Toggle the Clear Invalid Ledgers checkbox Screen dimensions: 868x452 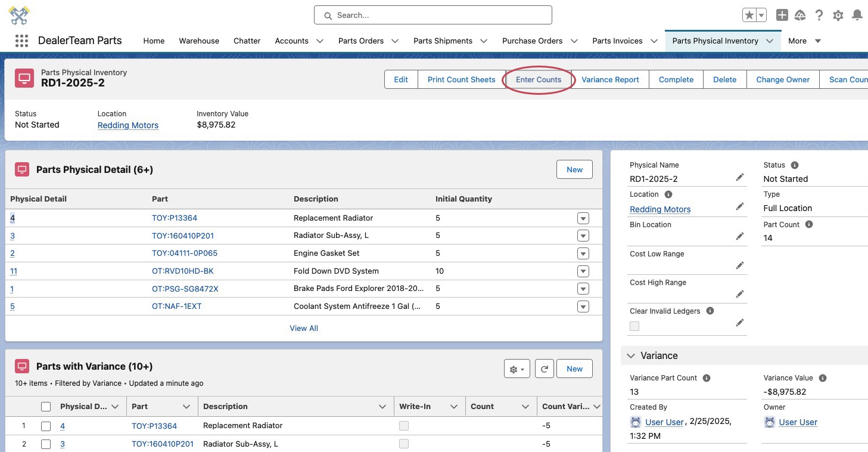click(x=634, y=326)
